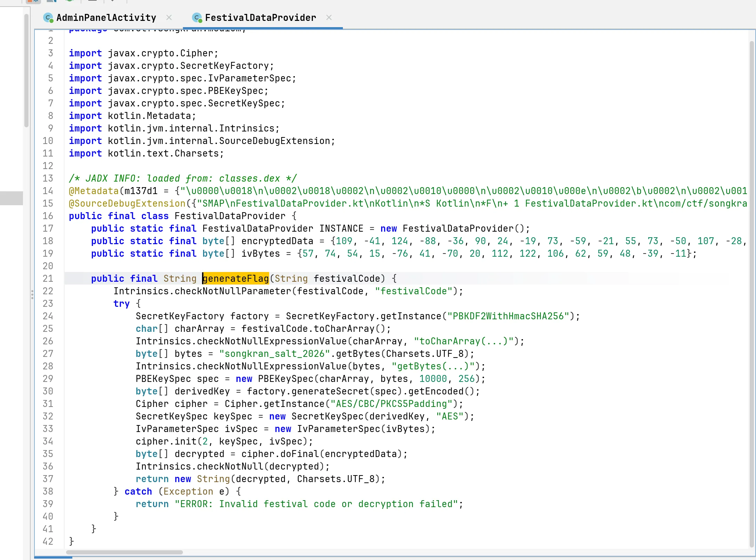Viewport: 756px width, 560px height.
Task: Click the class icon on AdminPanelActivity tab
Action: pyautogui.click(x=48, y=17)
